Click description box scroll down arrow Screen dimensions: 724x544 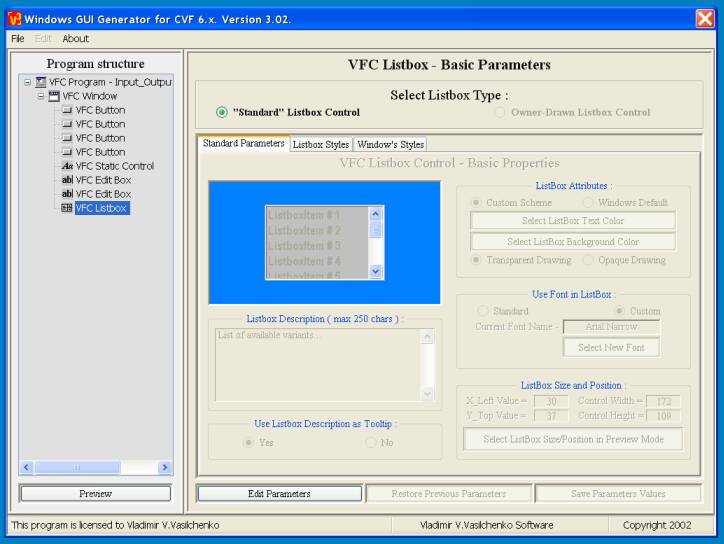[428, 393]
